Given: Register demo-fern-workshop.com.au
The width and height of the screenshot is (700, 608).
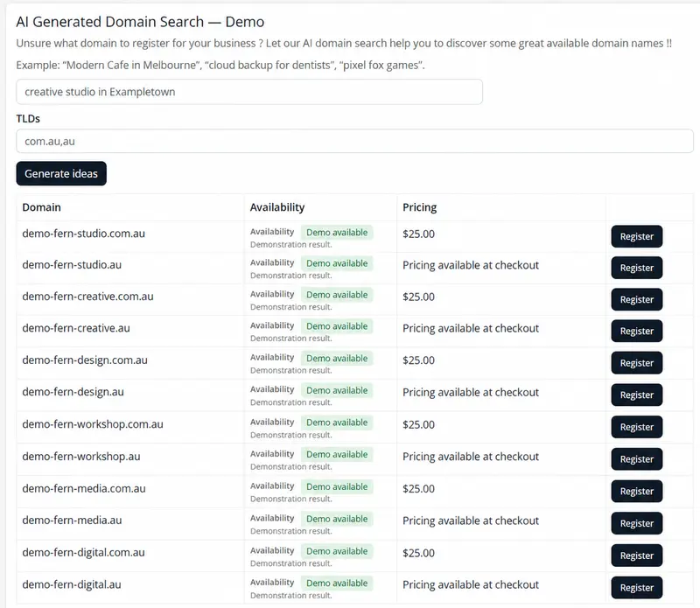Looking at the screenshot, I should click(x=637, y=427).
